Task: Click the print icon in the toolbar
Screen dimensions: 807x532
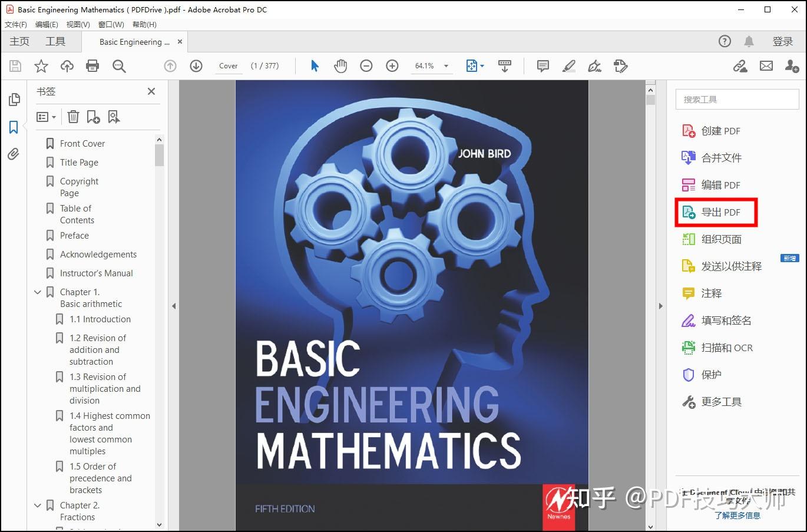Action: tap(92, 66)
